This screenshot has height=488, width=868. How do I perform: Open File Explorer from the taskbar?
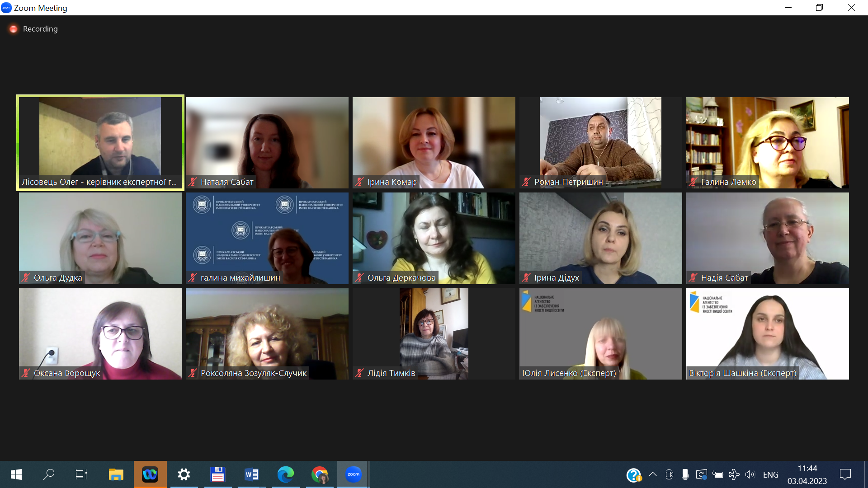(116, 474)
